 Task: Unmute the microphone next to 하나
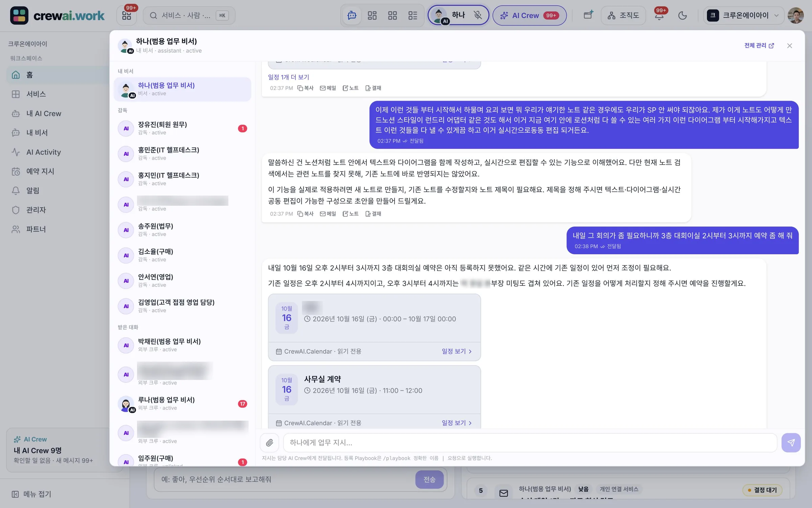click(477, 15)
